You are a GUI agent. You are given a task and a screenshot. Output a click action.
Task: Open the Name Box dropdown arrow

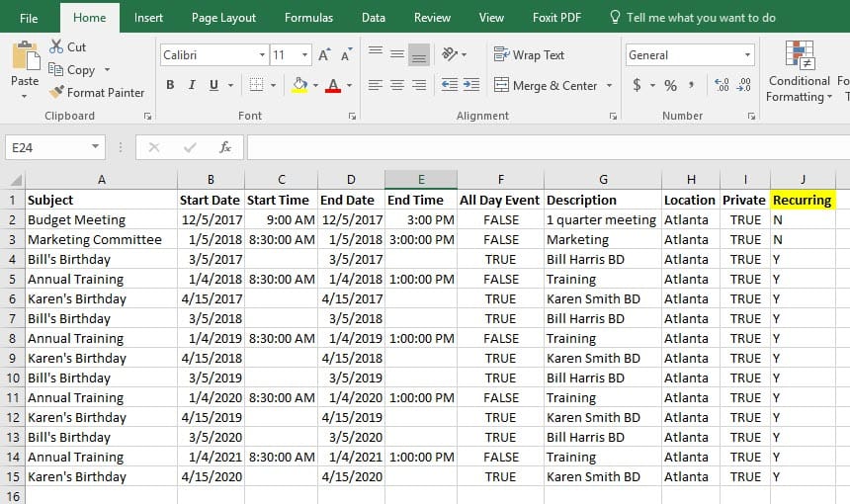click(x=96, y=147)
